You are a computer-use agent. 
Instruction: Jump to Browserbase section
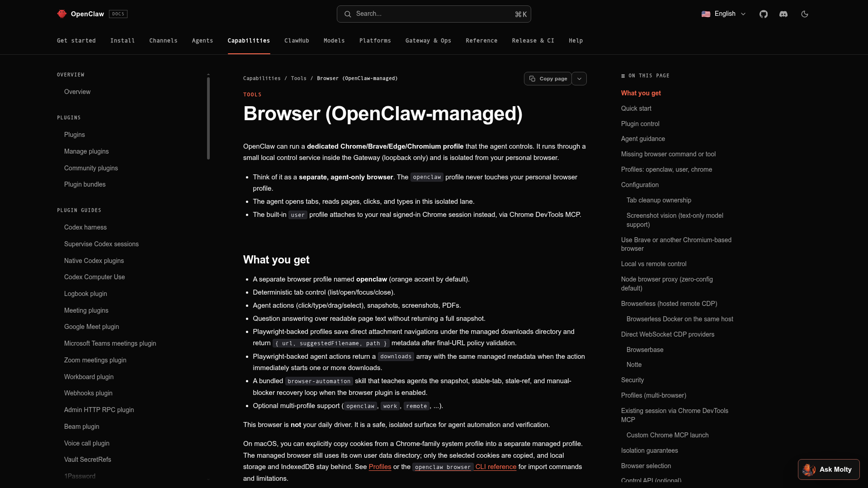point(645,350)
